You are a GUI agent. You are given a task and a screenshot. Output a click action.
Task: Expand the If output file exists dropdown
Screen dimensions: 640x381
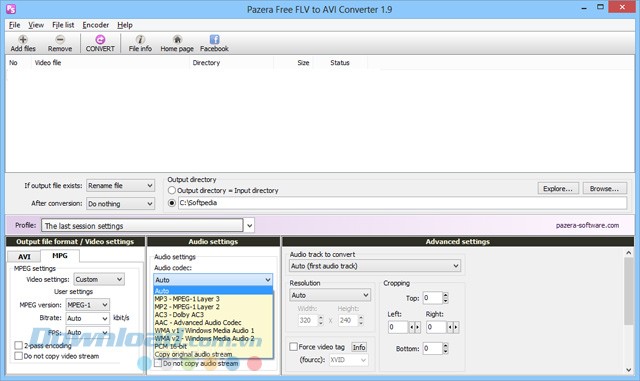(x=120, y=186)
